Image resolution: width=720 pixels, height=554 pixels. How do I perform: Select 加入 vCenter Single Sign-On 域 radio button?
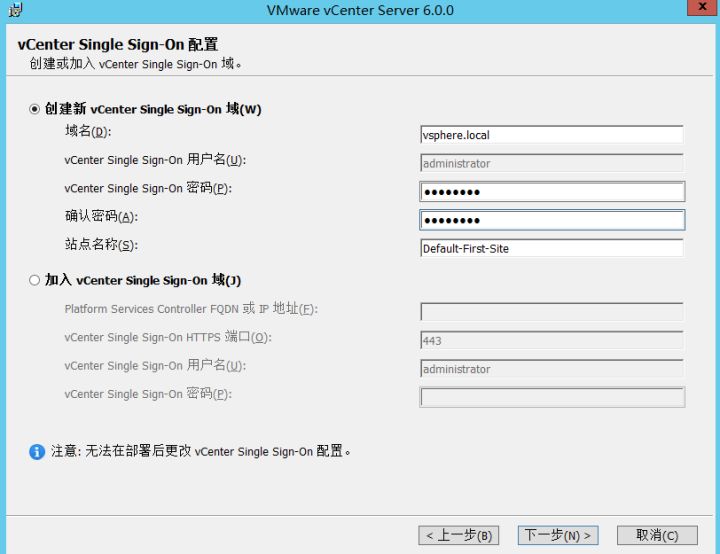click(x=34, y=280)
